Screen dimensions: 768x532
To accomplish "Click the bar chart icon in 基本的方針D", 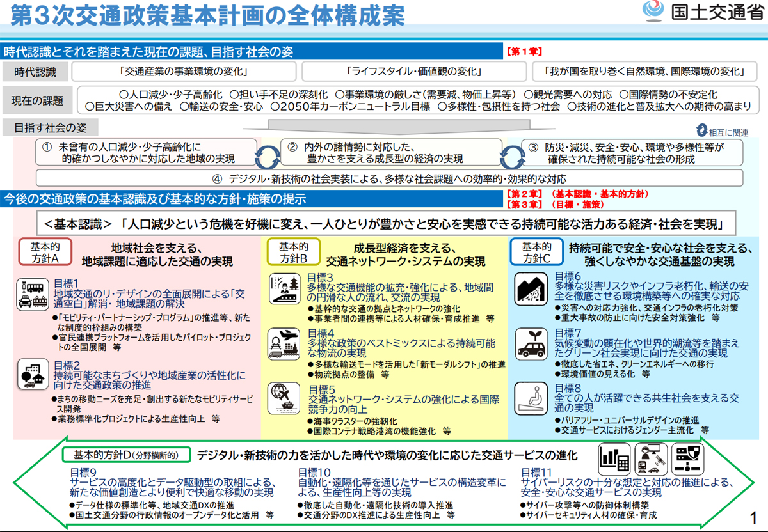I will [615, 458].
